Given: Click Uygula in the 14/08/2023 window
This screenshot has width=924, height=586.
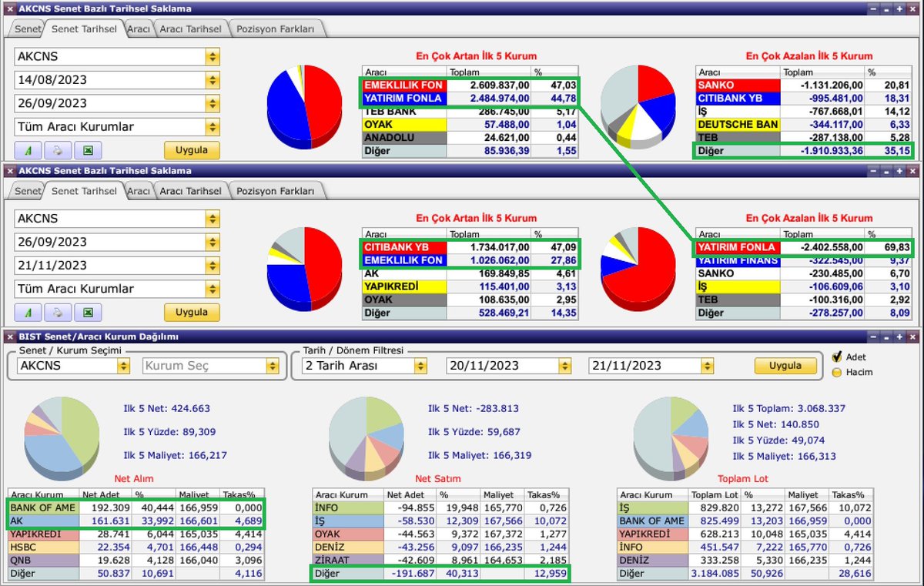Looking at the screenshot, I should 192,150.
